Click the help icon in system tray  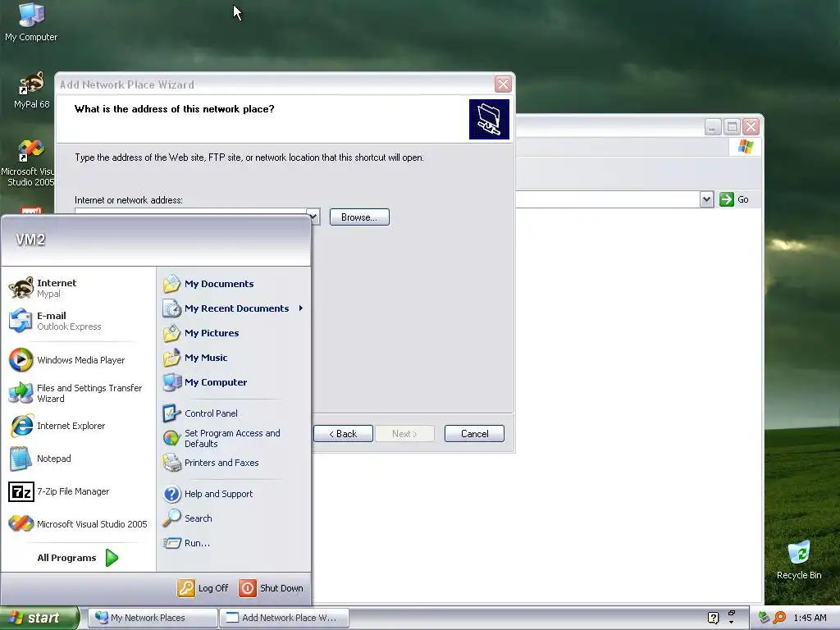pyautogui.click(x=713, y=618)
